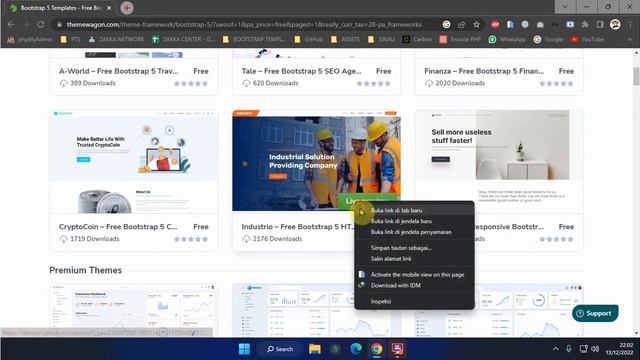
Task: Choose Buka link di jendela baru
Action: [x=401, y=221]
